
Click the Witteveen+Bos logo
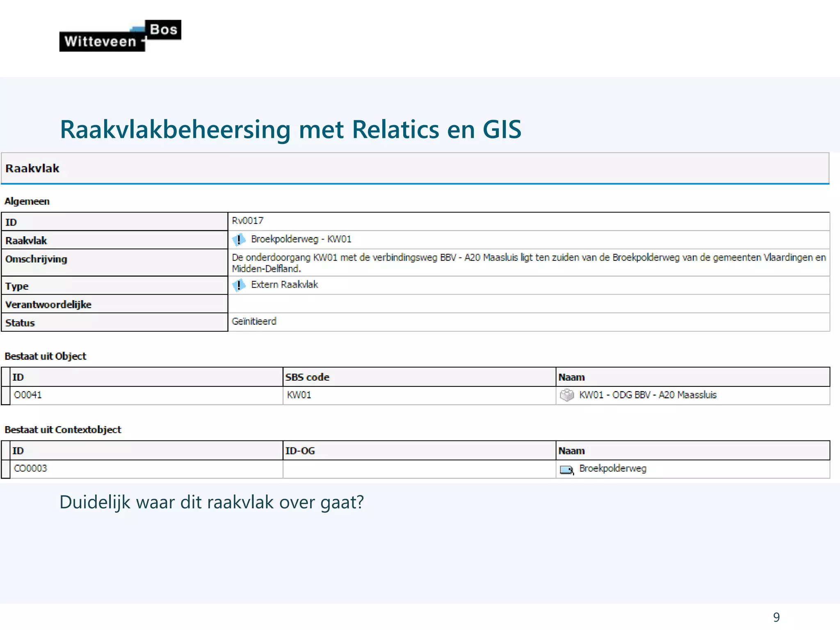[120, 36]
